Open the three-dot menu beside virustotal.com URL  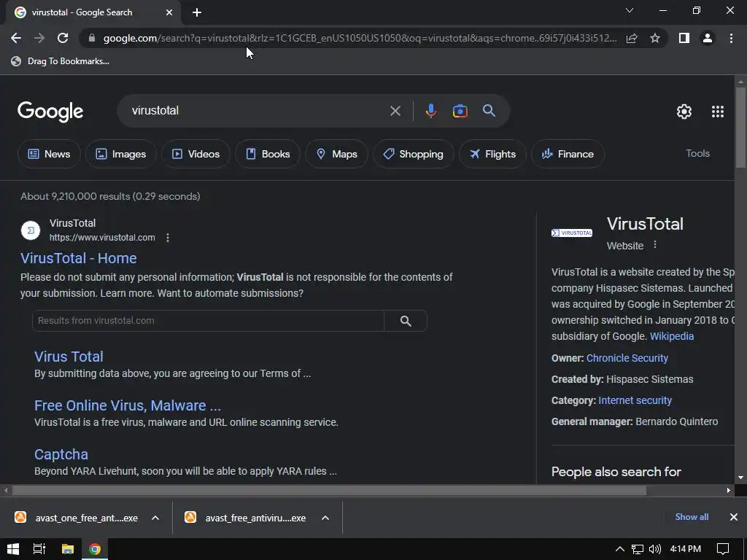pos(168,238)
